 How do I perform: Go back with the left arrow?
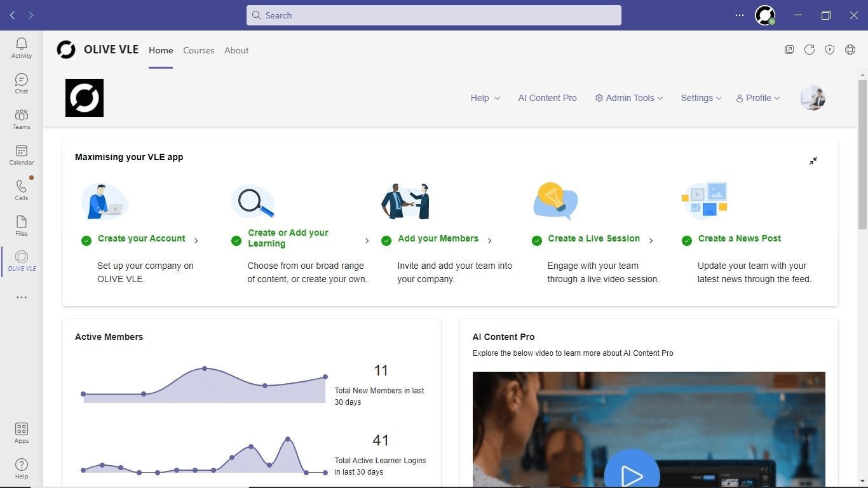[x=12, y=15]
